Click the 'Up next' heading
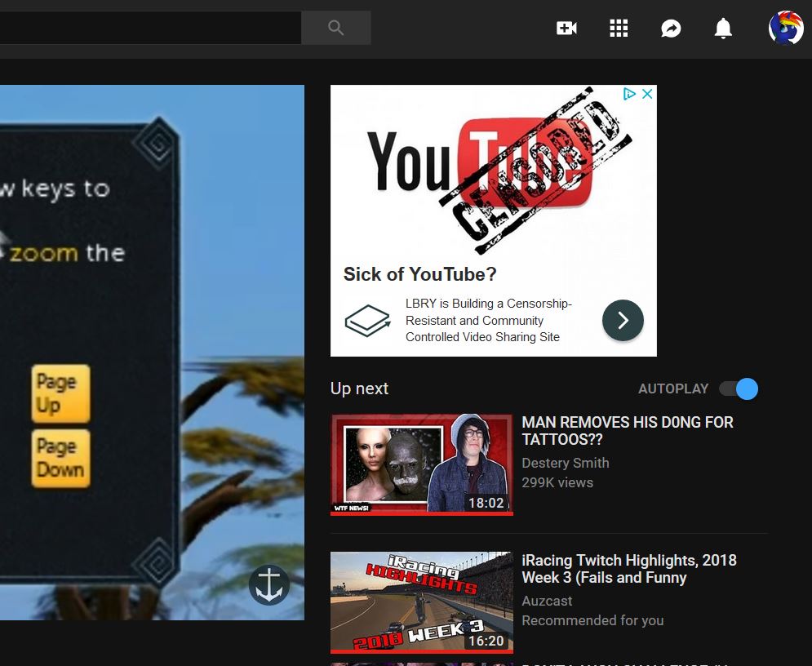This screenshot has height=666, width=812. [359, 388]
